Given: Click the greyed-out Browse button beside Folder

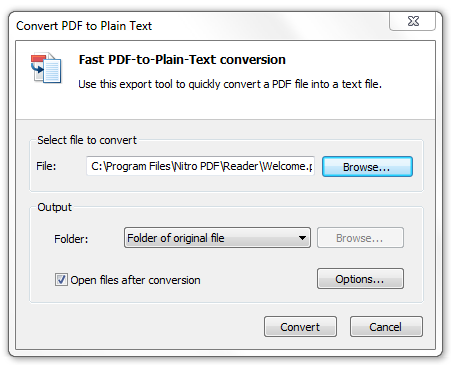Looking at the screenshot, I should click(x=360, y=238).
